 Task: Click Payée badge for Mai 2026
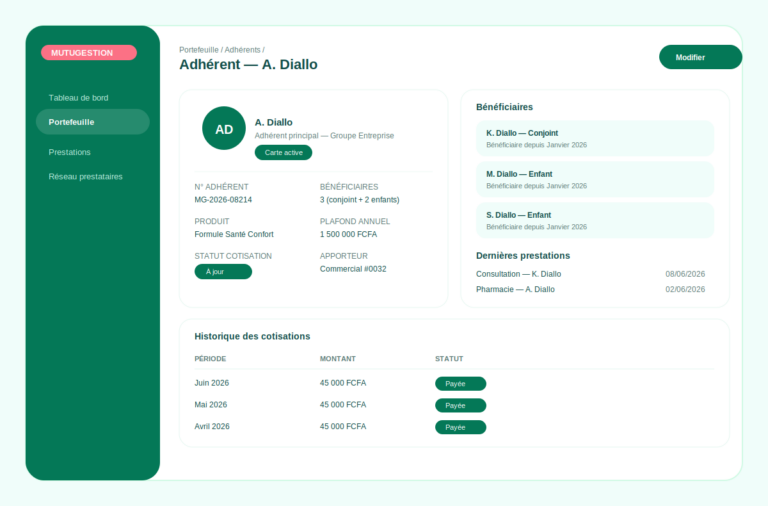[460, 406]
